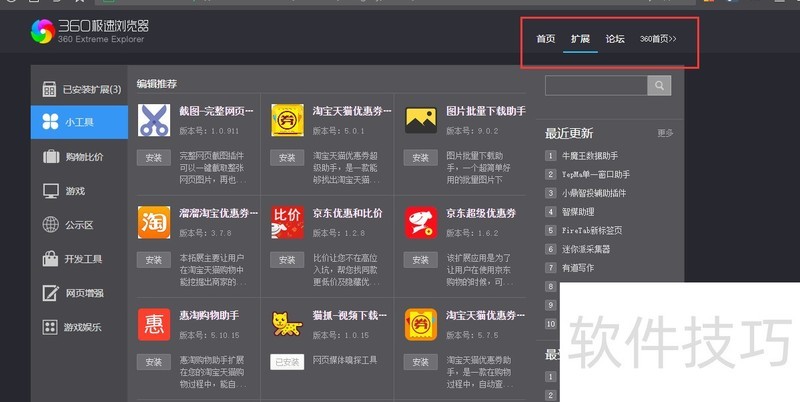Click the 猫抓 cat icon

(287, 324)
